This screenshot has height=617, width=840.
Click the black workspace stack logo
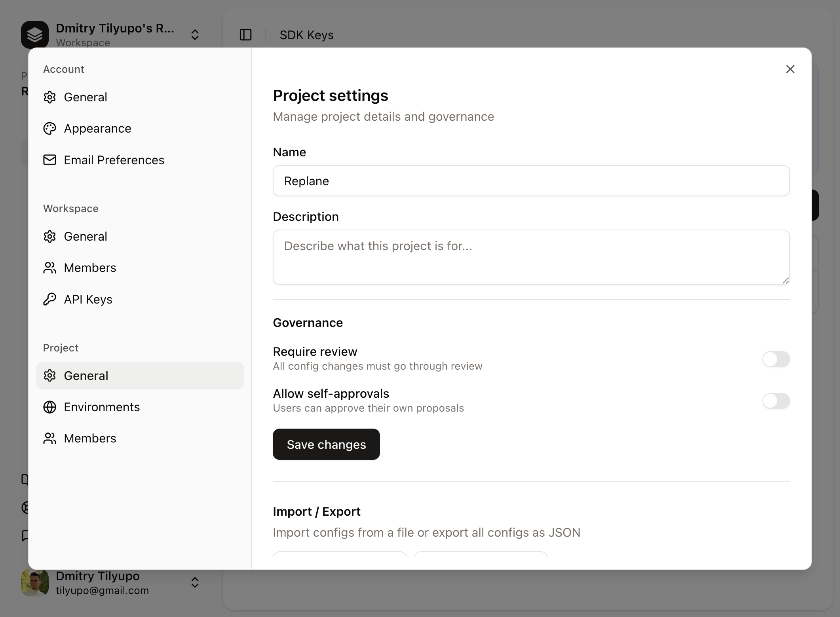(35, 34)
